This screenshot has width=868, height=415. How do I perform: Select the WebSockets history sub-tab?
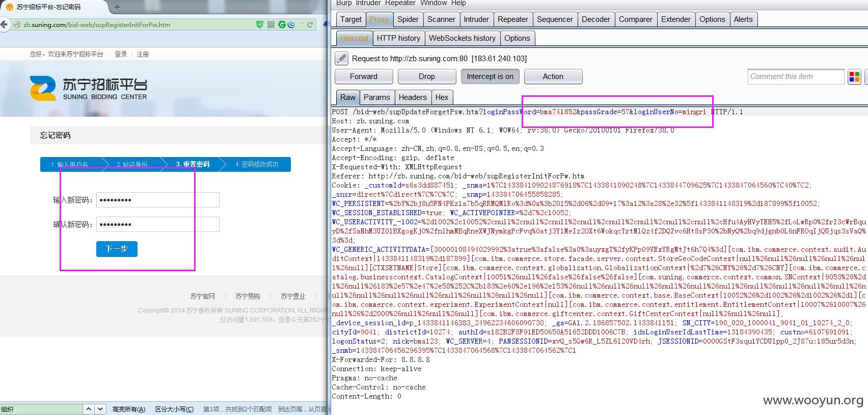(462, 38)
